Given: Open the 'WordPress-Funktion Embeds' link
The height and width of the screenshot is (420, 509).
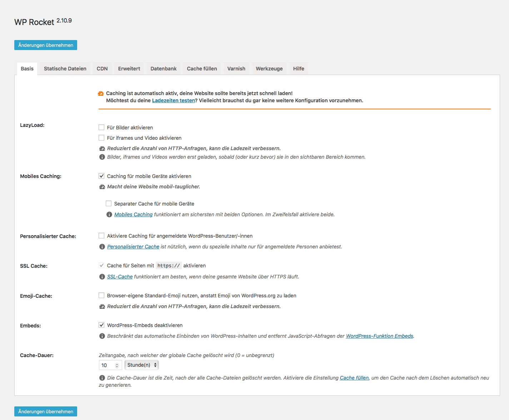Looking at the screenshot, I should (379, 336).
